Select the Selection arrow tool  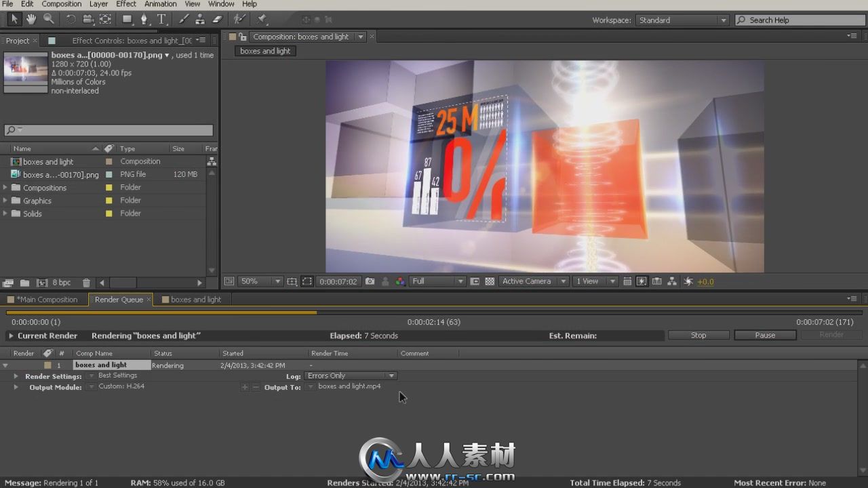[14, 20]
